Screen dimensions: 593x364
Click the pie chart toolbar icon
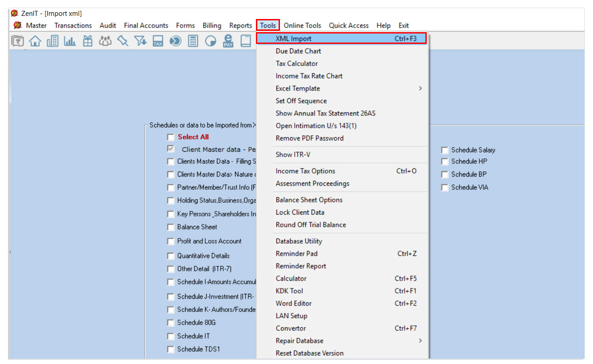[x=211, y=41]
